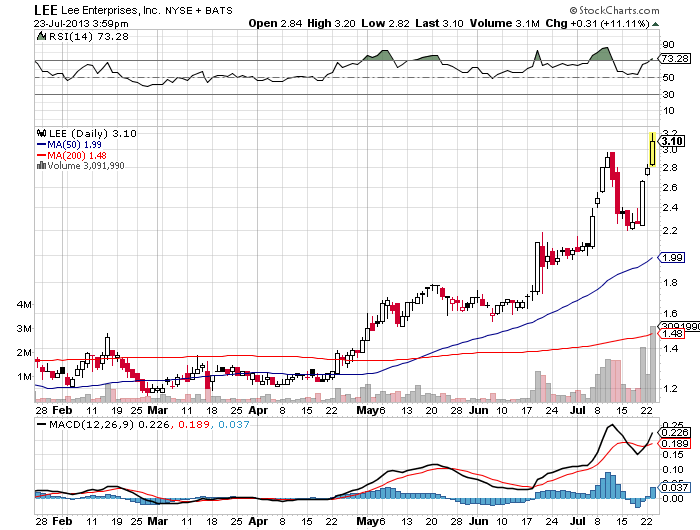Screen dimensions: 700x530
Task: Click the Apr label on the bottom MACD date axis
Action: tap(258, 522)
